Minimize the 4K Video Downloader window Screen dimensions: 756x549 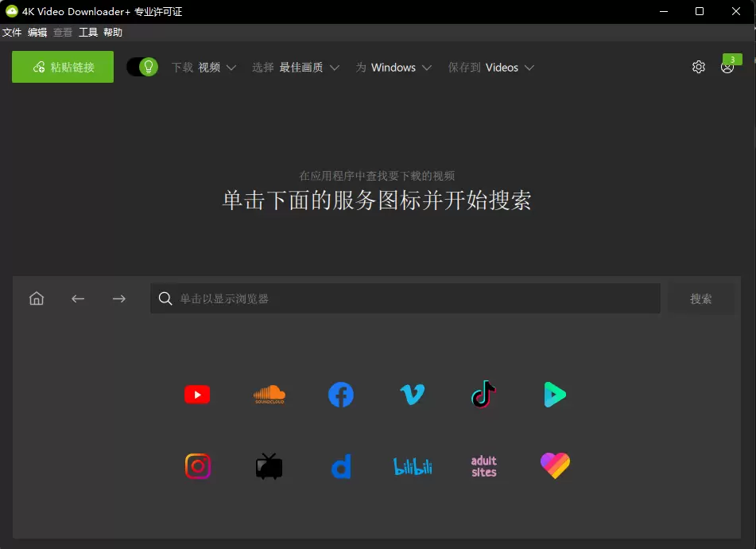coord(664,11)
